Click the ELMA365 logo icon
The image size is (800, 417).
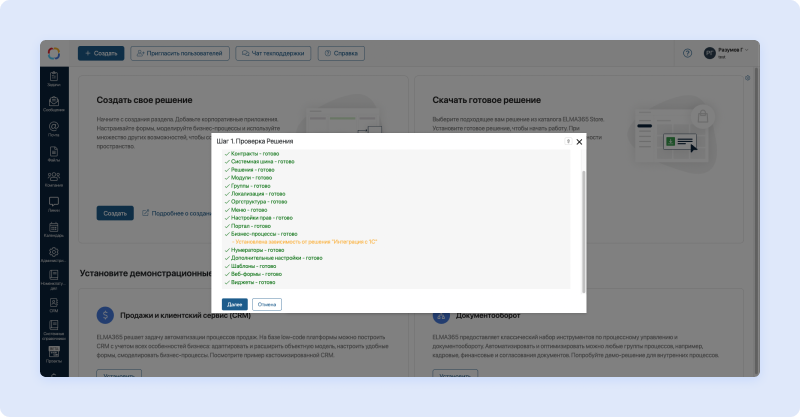tap(53, 53)
